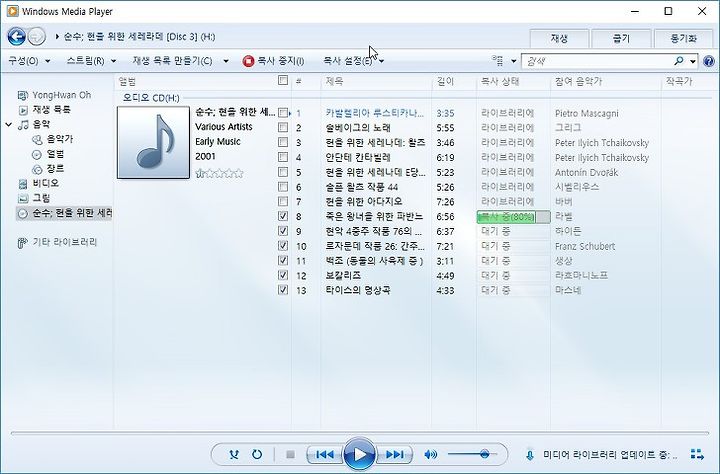The width and height of the screenshot is (720, 474).
Task: Click the grayed forward navigation arrow
Action: coord(37,36)
